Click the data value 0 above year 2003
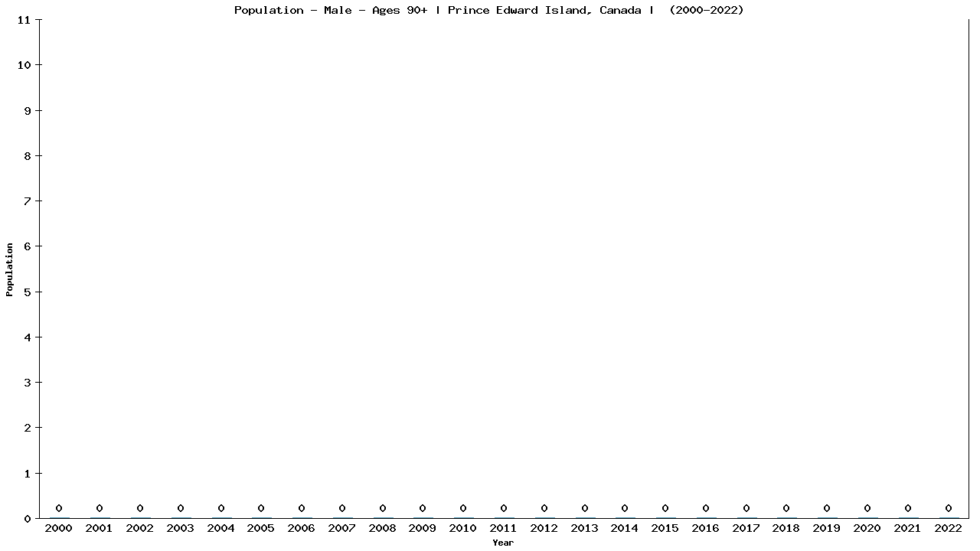Viewport: 980px width, 551px height. pyautogui.click(x=181, y=508)
